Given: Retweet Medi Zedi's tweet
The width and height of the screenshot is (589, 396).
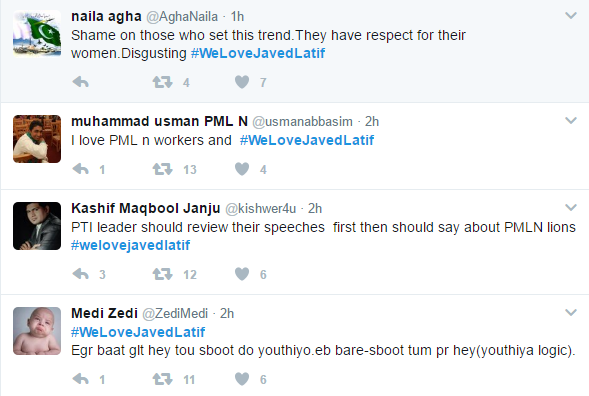Looking at the screenshot, I should (x=162, y=379).
